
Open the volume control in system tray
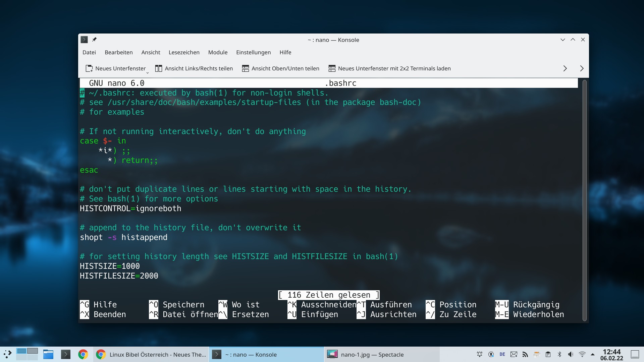pyautogui.click(x=571, y=354)
